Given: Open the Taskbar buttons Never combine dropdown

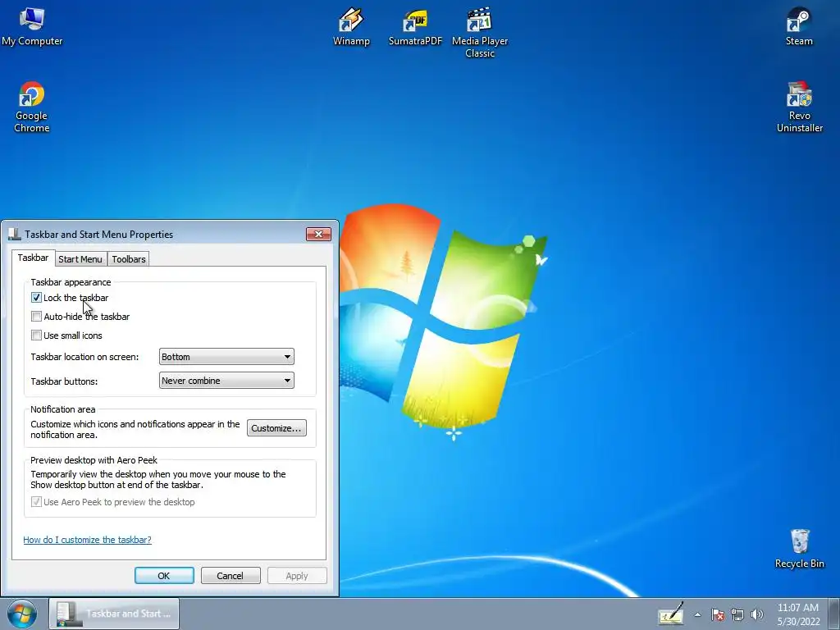Looking at the screenshot, I should point(226,381).
